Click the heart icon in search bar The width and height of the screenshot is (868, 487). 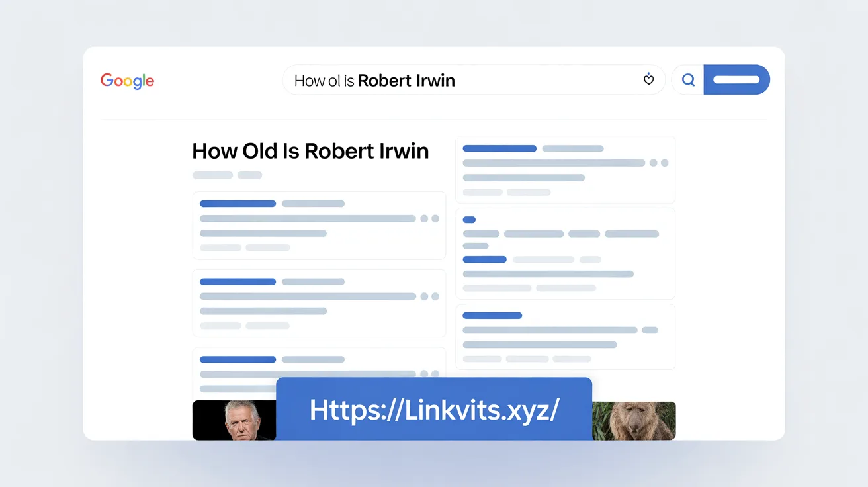648,79
